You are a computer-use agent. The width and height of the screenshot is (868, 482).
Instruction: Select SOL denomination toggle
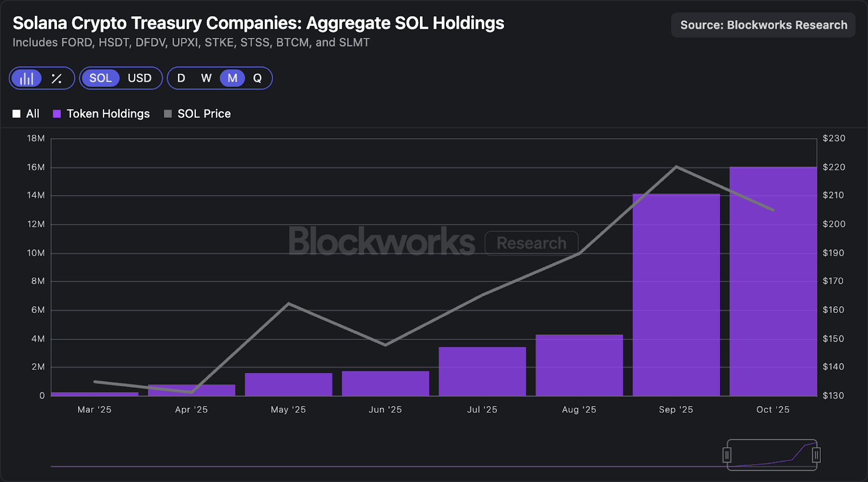tap(100, 78)
